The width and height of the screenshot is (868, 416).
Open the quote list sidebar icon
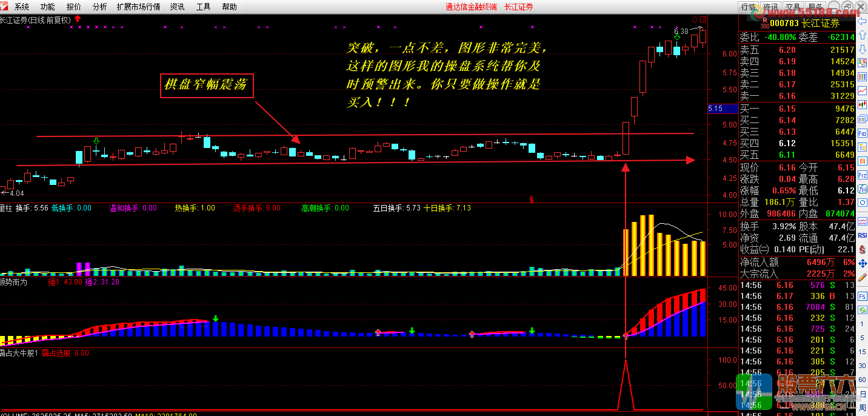pyautogui.click(x=862, y=64)
